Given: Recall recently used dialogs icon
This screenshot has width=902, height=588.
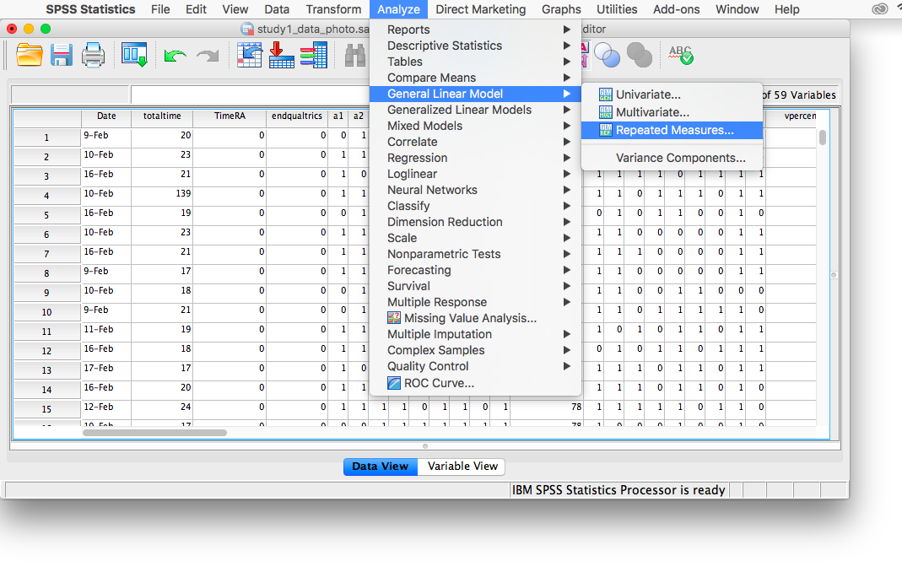Looking at the screenshot, I should [135, 56].
